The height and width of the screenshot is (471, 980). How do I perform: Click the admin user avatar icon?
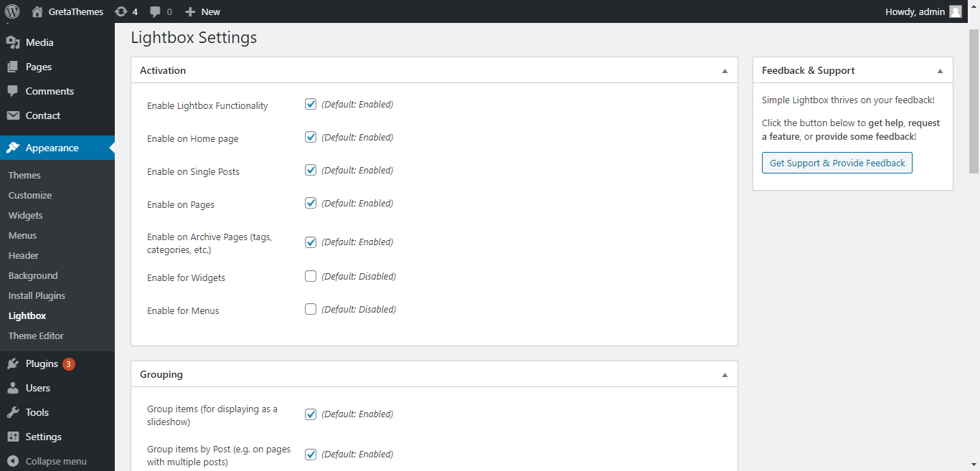(x=956, y=11)
